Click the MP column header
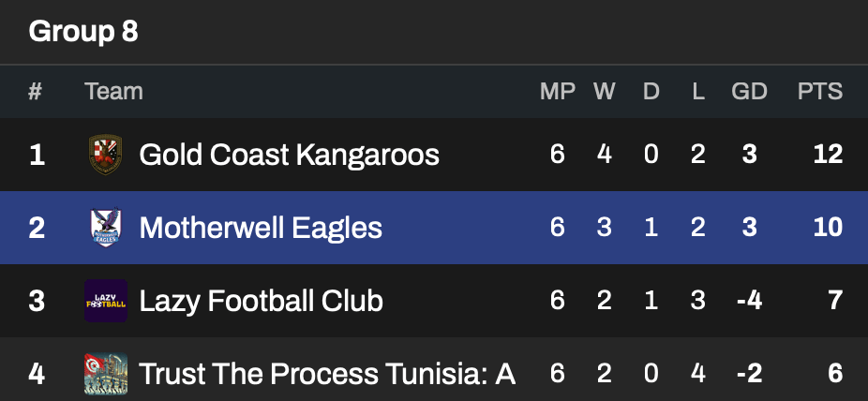 558,92
